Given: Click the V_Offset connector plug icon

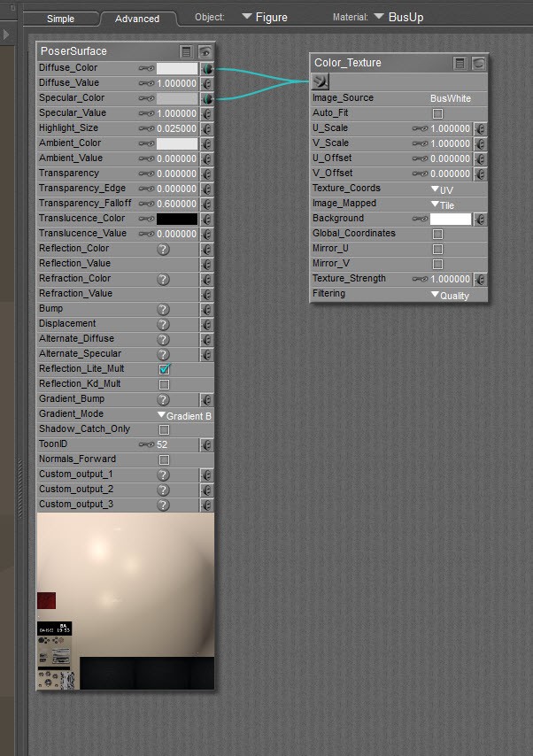Looking at the screenshot, I should 481,174.
